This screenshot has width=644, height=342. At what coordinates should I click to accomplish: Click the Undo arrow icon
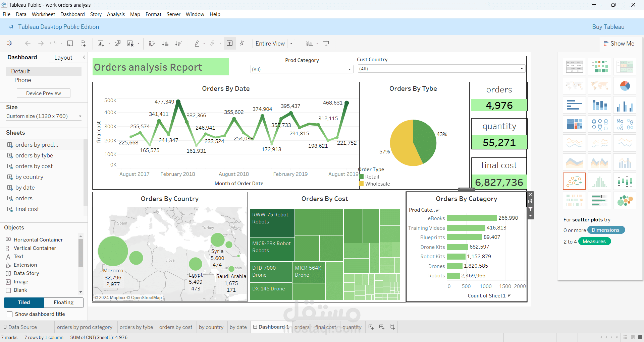[28, 43]
